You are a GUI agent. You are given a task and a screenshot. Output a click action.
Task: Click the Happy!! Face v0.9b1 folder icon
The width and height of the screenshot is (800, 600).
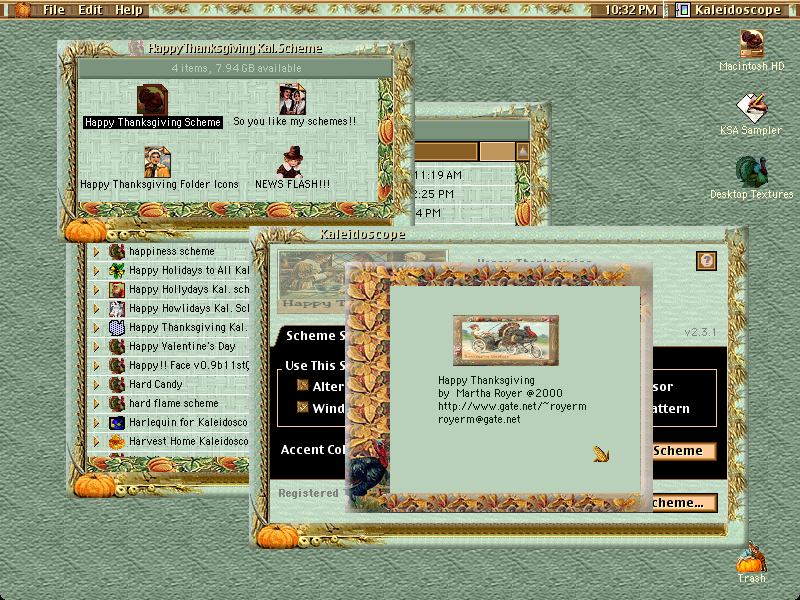[x=117, y=366]
